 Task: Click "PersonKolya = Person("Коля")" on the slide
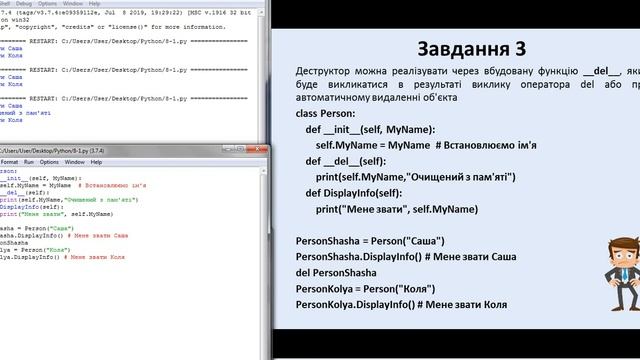365,289
